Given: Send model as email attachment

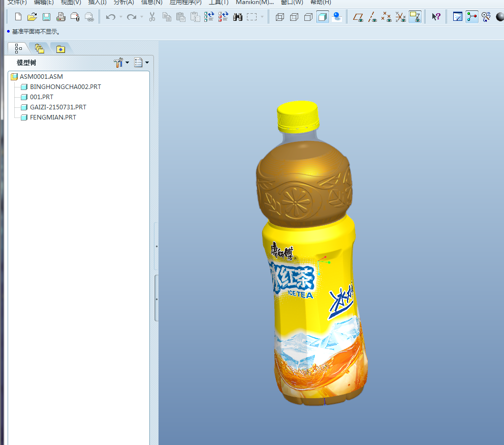Looking at the screenshot, I should (x=75, y=17).
